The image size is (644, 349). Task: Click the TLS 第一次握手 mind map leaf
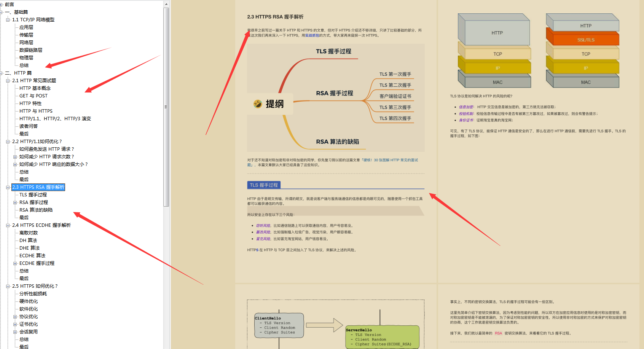(x=395, y=74)
